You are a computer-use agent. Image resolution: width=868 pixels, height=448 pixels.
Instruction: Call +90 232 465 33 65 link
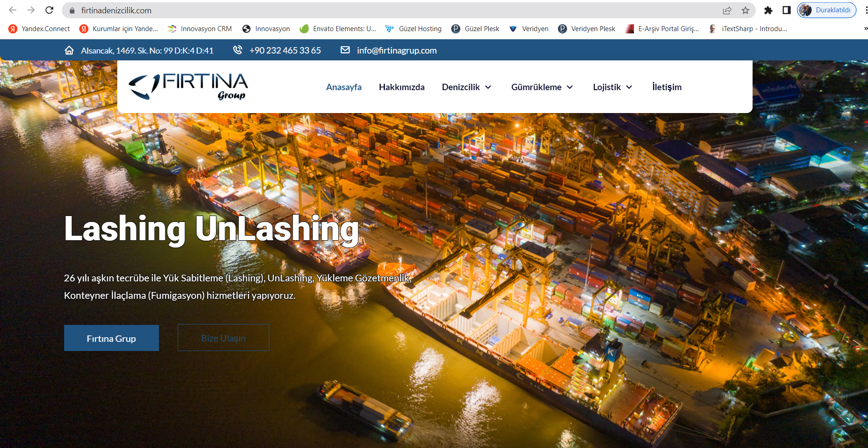click(x=285, y=50)
